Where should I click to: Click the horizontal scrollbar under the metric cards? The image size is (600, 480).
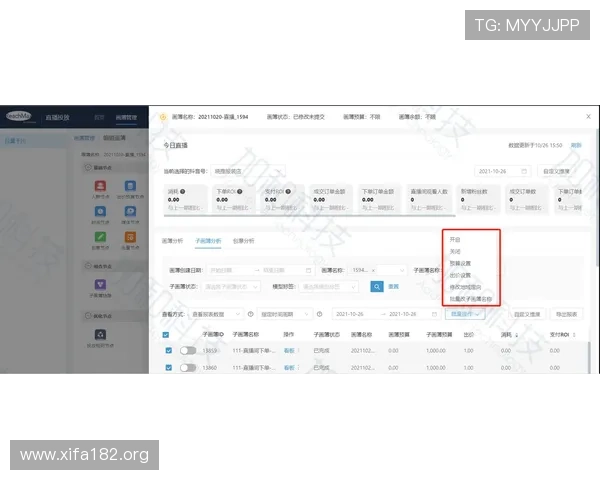tap(309, 216)
